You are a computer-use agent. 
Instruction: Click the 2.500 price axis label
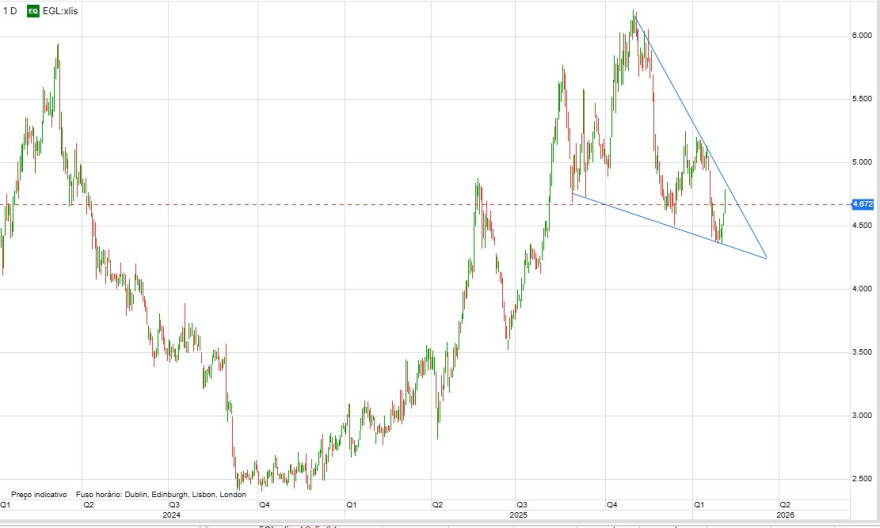(x=861, y=479)
